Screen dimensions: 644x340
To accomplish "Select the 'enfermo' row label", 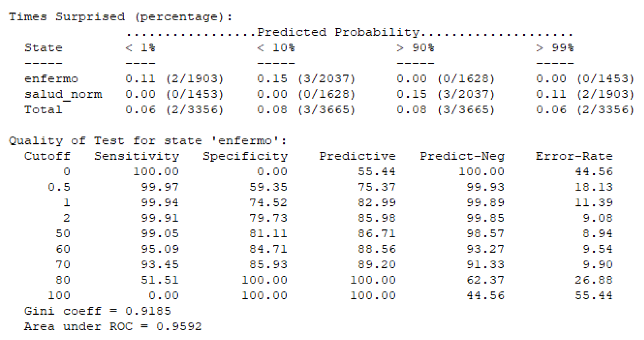I will (x=51, y=79).
